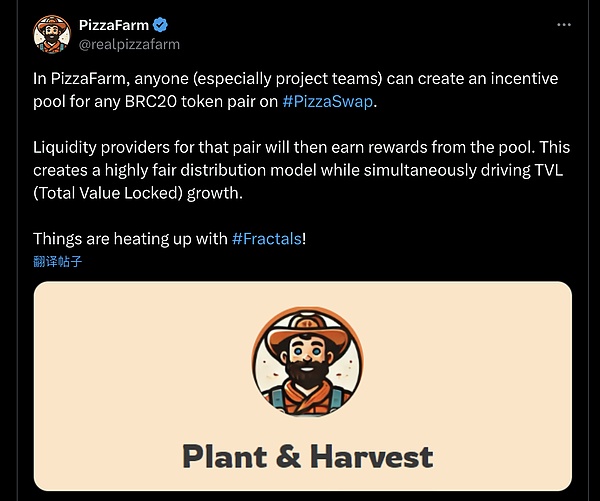Open the PizzaFarm profile avatar
Image resolution: width=600 pixels, height=501 pixels.
point(53,33)
